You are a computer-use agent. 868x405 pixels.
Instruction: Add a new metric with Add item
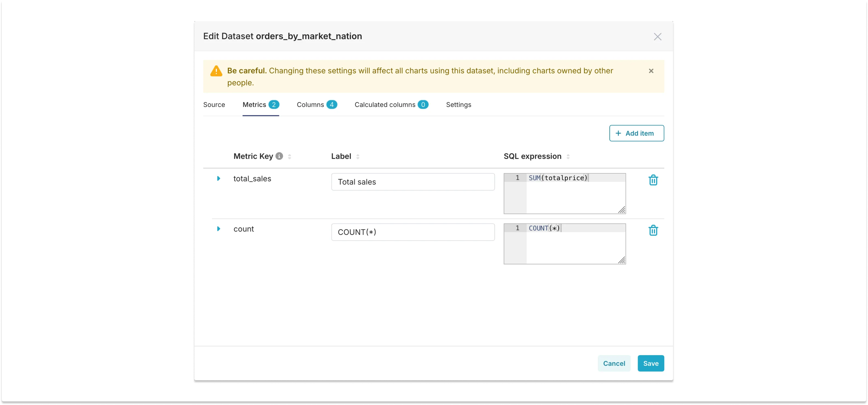pos(636,133)
